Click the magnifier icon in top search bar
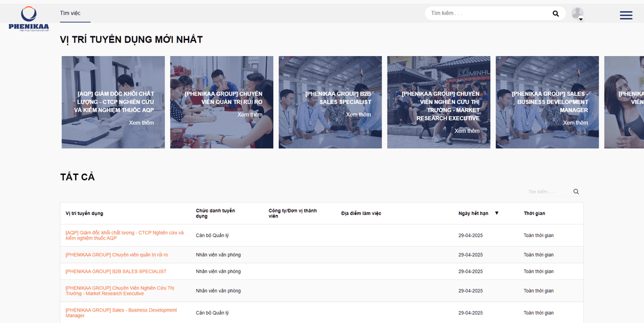 tap(556, 14)
